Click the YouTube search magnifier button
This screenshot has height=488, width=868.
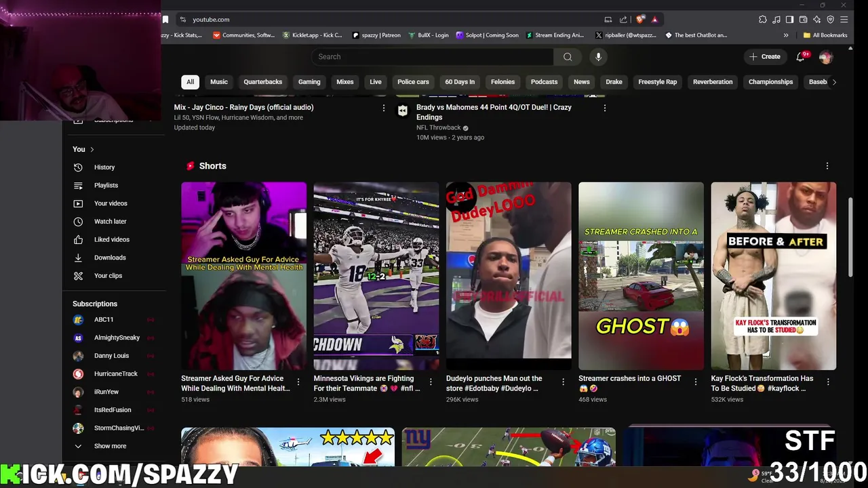click(568, 57)
